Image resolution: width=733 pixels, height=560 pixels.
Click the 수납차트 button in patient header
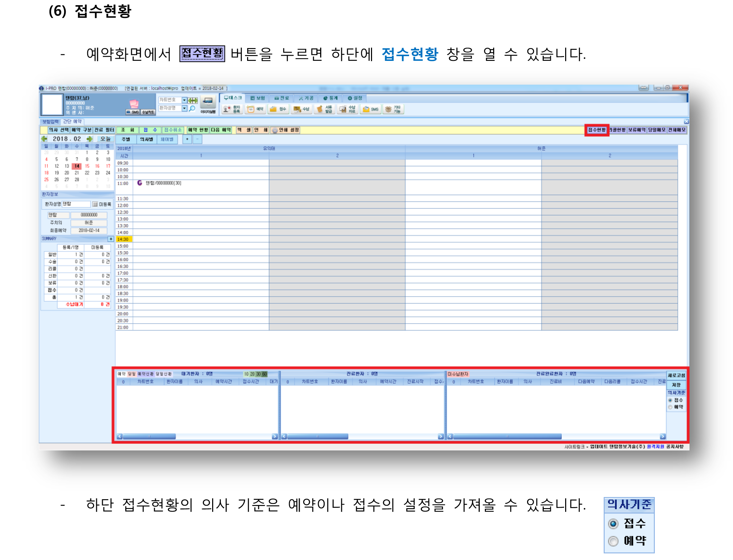tap(148, 112)
